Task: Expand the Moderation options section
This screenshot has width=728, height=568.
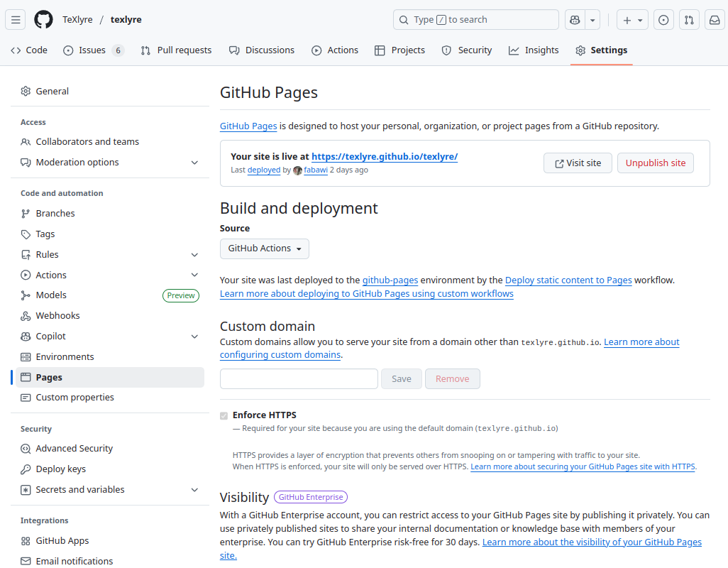Action: 194,163
